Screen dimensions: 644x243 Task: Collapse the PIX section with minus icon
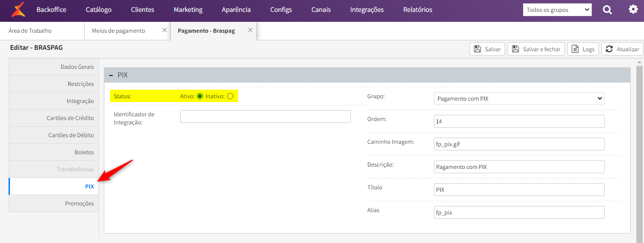click(x=111, y=75)
